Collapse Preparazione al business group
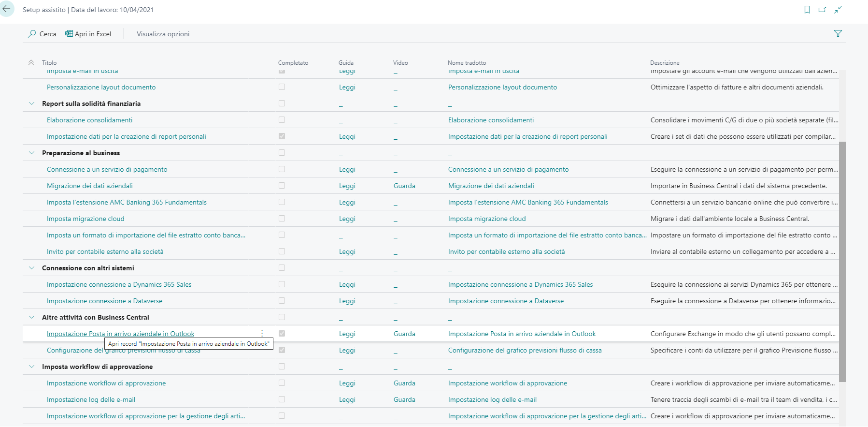868x427 pixels. pyautogui.click(x=32, y=153)
